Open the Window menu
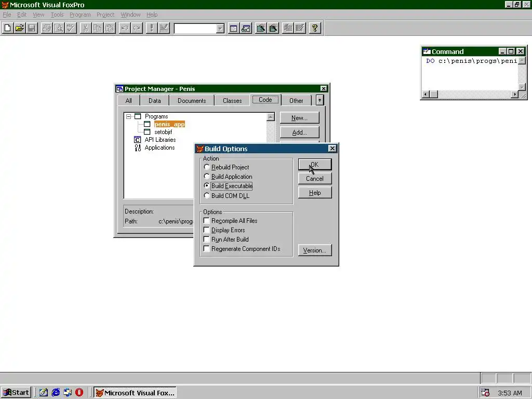The image size is (532, 399). click(x=130, y=15)
